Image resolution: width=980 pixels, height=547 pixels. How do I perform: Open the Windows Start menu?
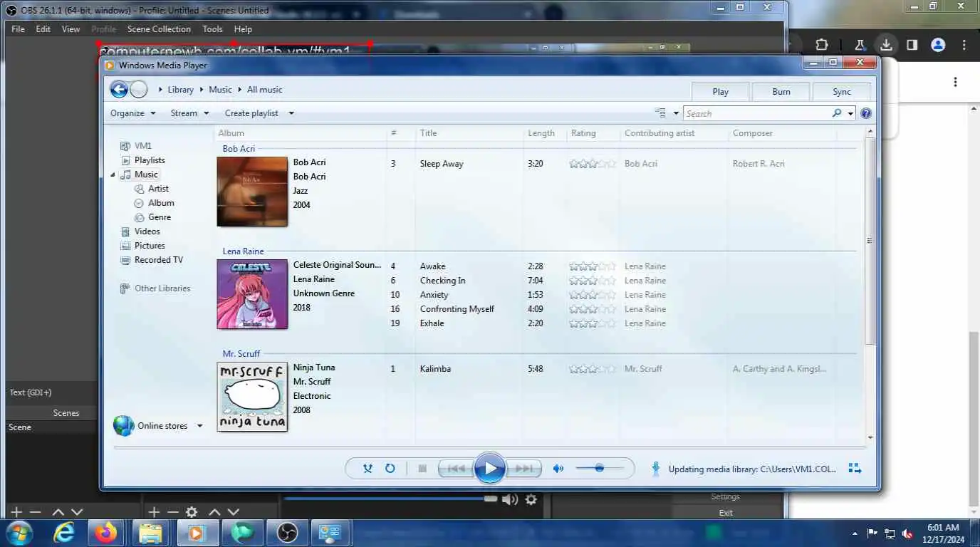(x=18, y=533)
